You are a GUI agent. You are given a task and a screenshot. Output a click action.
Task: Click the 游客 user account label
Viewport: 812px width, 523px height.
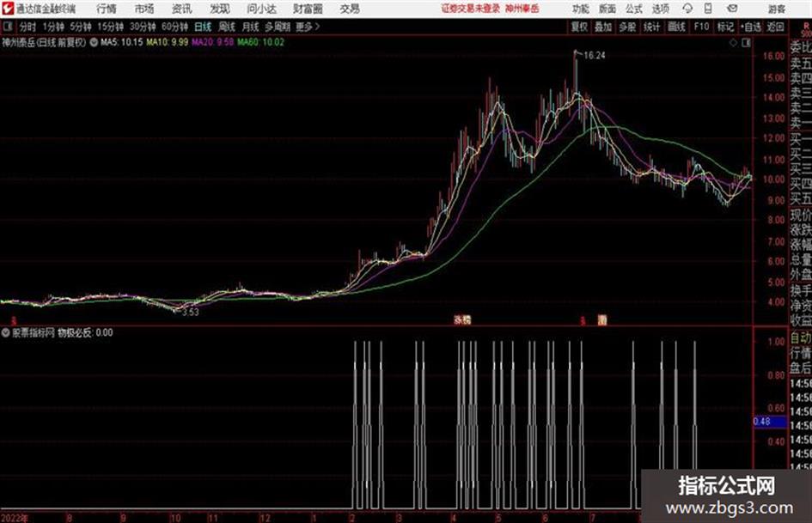coord(776,9)
